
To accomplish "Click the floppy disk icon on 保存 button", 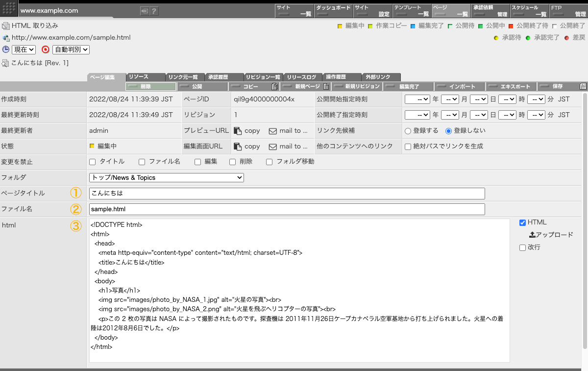I will (x=583, y=87).
